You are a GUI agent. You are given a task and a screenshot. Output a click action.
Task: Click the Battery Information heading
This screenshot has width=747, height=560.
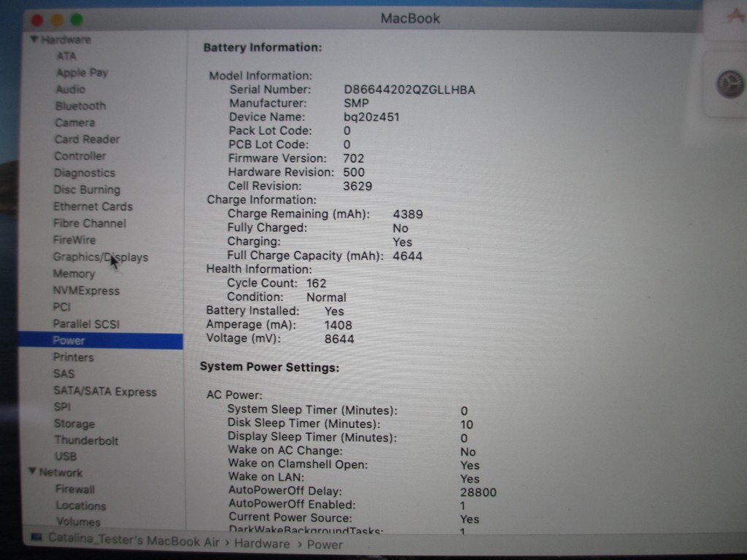263,47
